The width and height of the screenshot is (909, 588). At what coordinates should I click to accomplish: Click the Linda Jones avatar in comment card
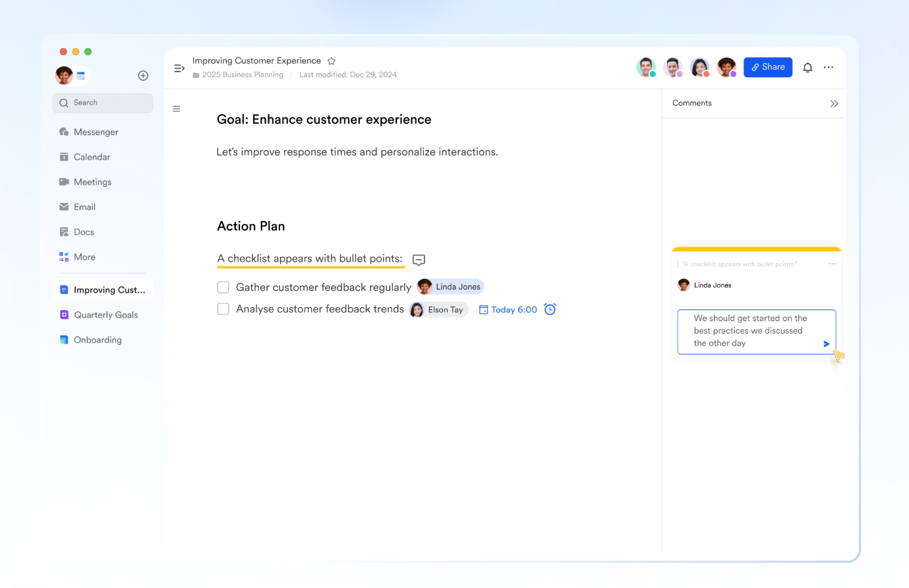point(684,285)
